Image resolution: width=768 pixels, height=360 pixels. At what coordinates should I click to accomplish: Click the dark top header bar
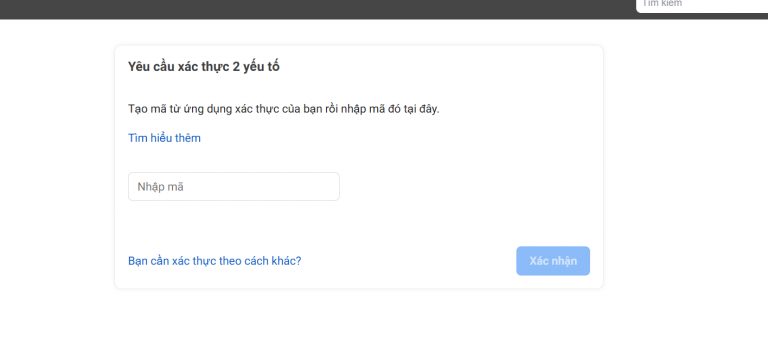[318, 9]
